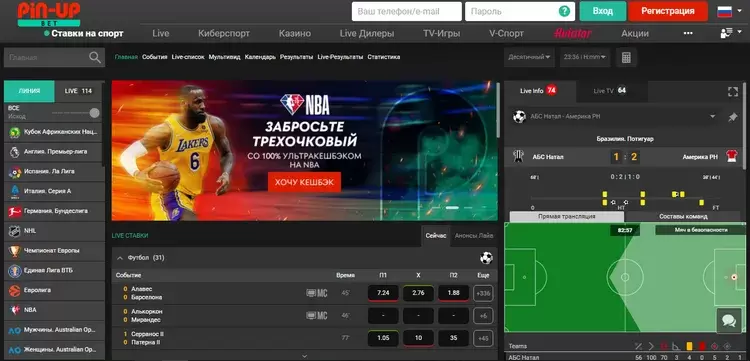
Task: Open the Live tab in main menu
Action: 161,33
